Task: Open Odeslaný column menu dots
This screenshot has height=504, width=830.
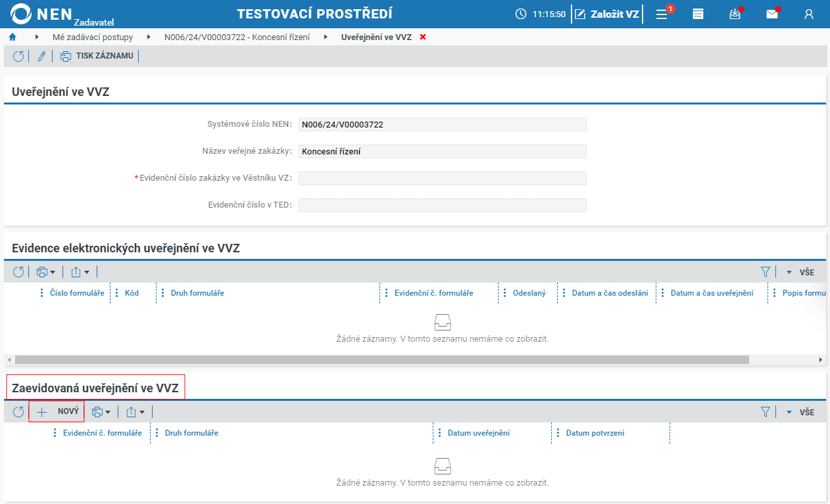Action: coord(506,293)
